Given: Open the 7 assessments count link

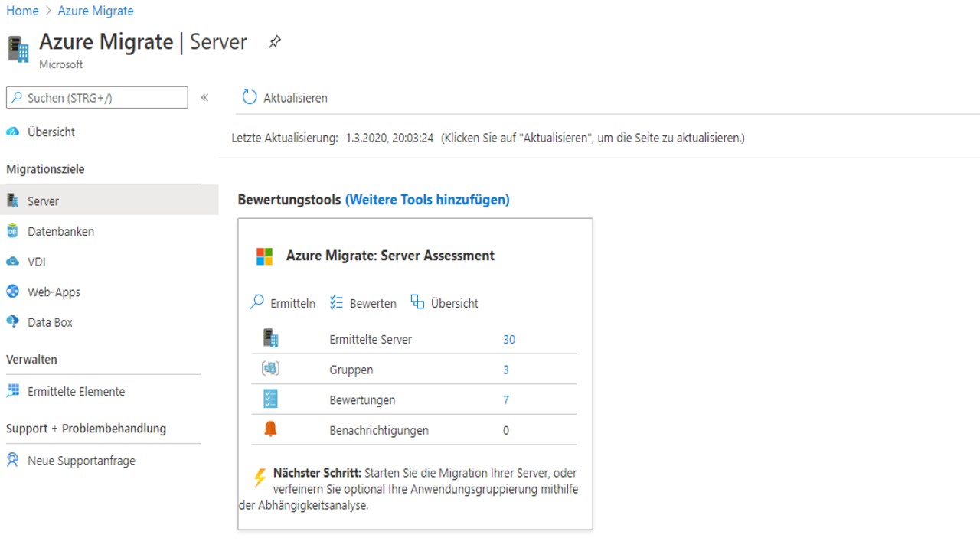Looking at the screenshot, I should click(x=506, y=399).
